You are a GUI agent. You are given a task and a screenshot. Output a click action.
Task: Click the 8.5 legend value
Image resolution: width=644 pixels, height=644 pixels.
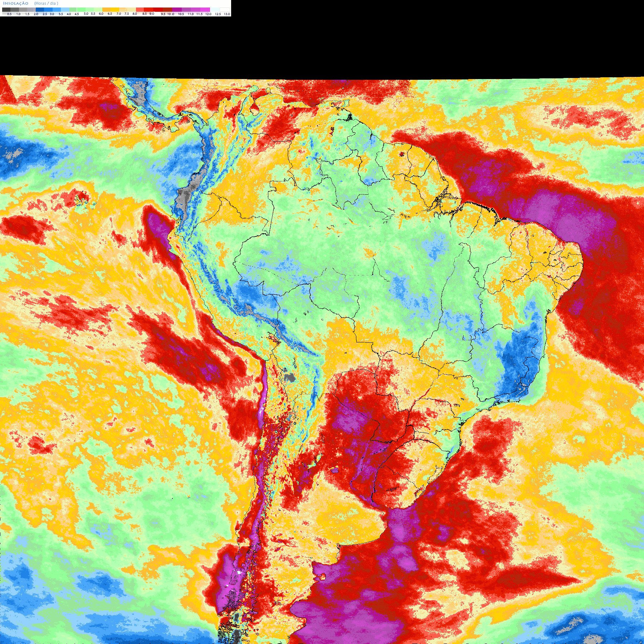(145, 14)
